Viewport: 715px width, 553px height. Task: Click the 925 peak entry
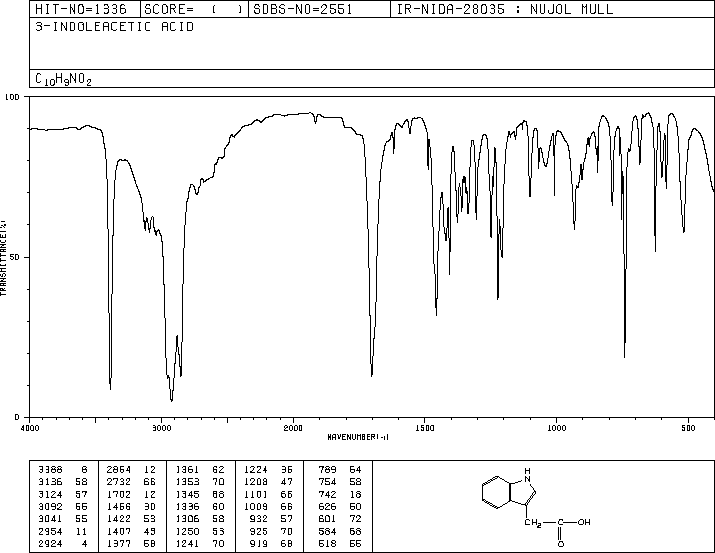pos(271,532)
